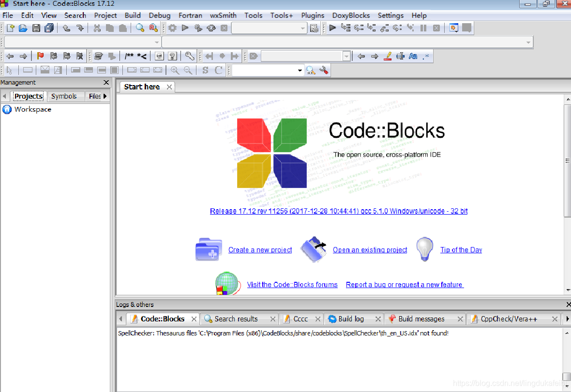Viewport: 571px width, 392px height.
Task: Switch to the Search results tab
Action: (236, 319)
